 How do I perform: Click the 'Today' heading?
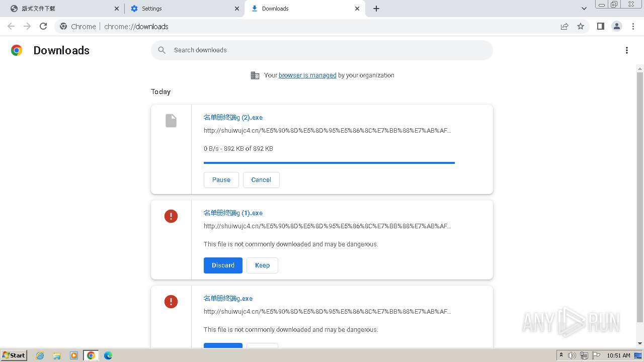click(160, 92)
